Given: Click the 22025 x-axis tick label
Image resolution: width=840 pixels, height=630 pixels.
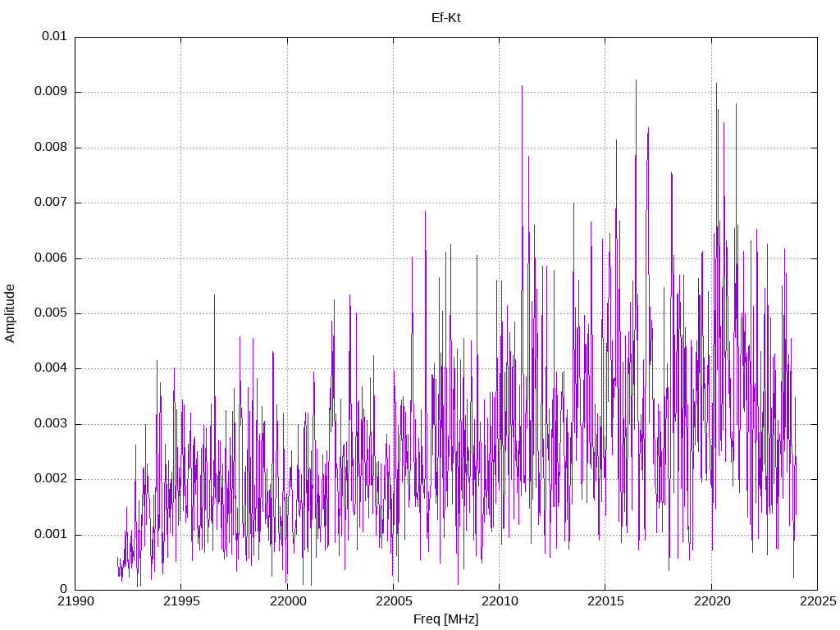Looking at the screenshot, I should tap(818, 601).
